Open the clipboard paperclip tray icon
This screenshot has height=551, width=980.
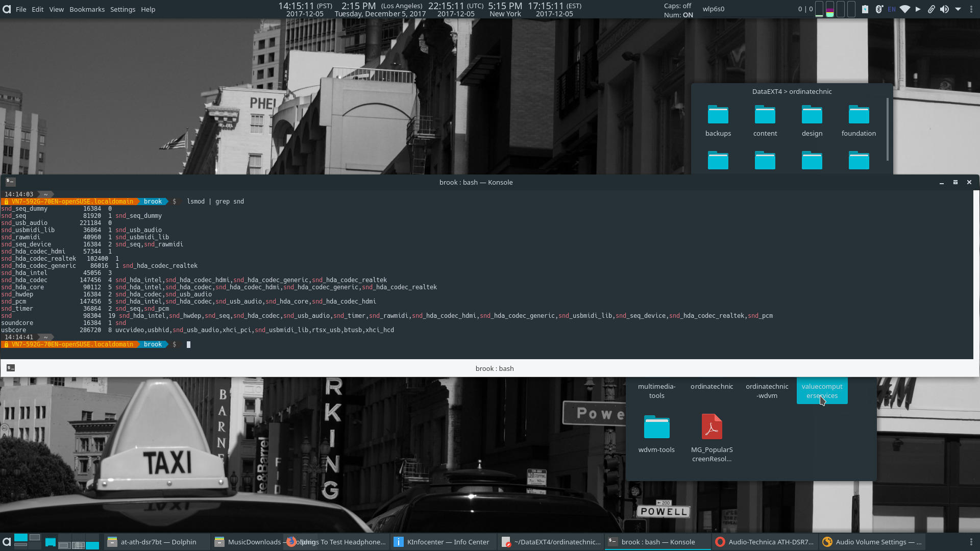click(x=932, y=9)
